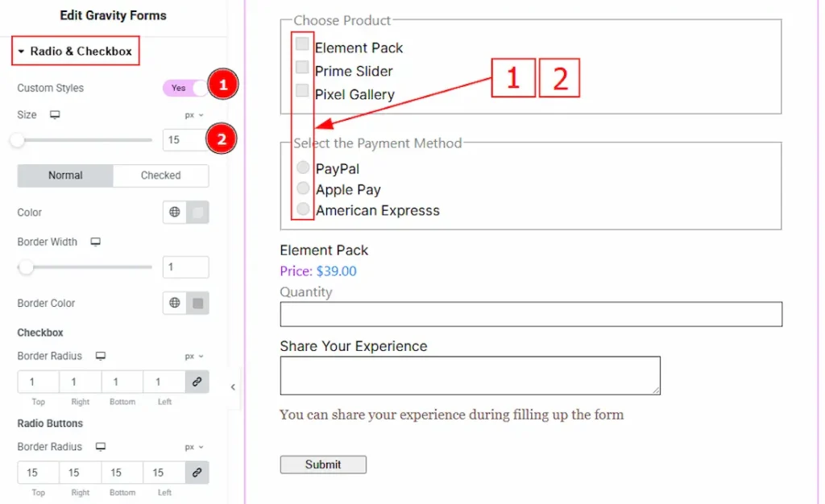This screenshot has width=825, height=504.
Task: Toggle the Custom Styles switch off
Action: click(187, 88)
